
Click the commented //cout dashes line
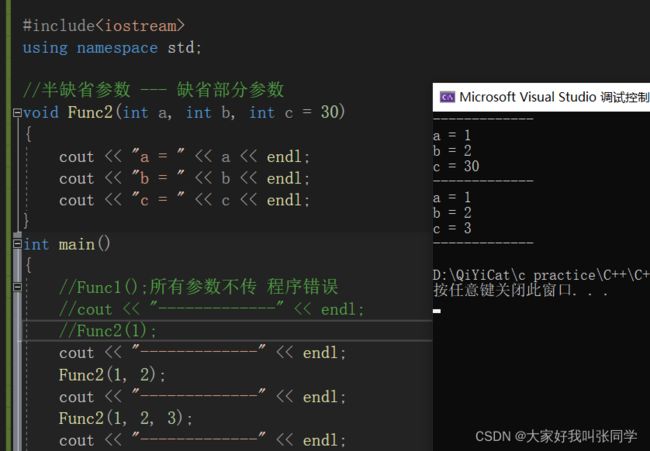[211, 309]
